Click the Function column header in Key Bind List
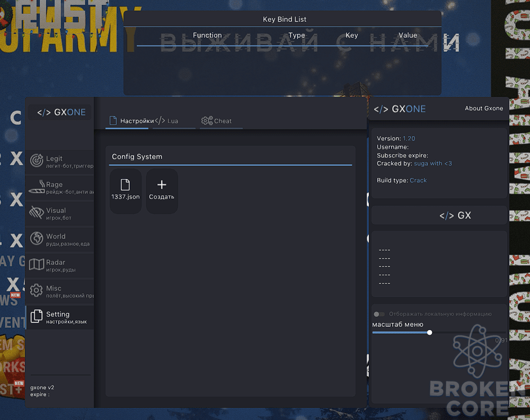Image resolution: width=530 pixels, height=420 pixels. tap(207, 35)
